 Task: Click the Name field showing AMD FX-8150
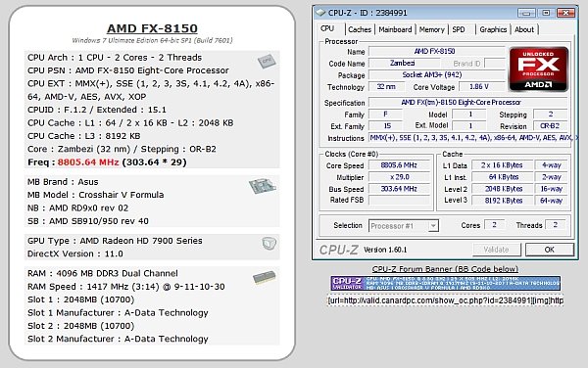coord(436,51)
